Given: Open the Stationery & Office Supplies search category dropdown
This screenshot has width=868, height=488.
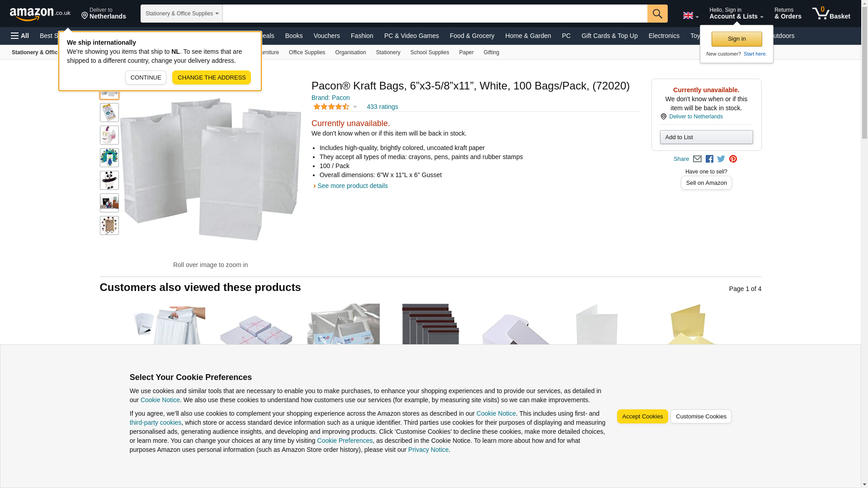Looking at the screenshot, I should (x=182, y=14).
